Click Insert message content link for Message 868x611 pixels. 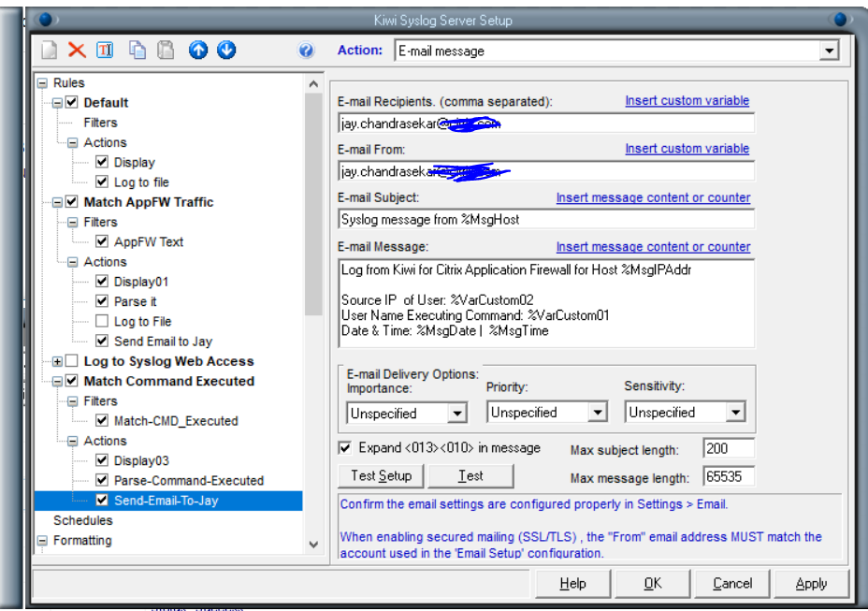pos(653,247)
